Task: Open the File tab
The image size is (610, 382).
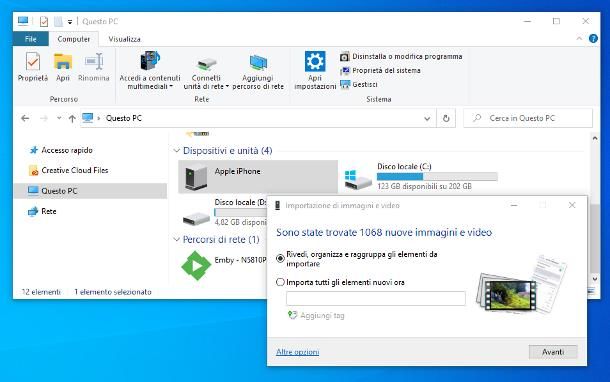Action: click(x=31, y=39)
